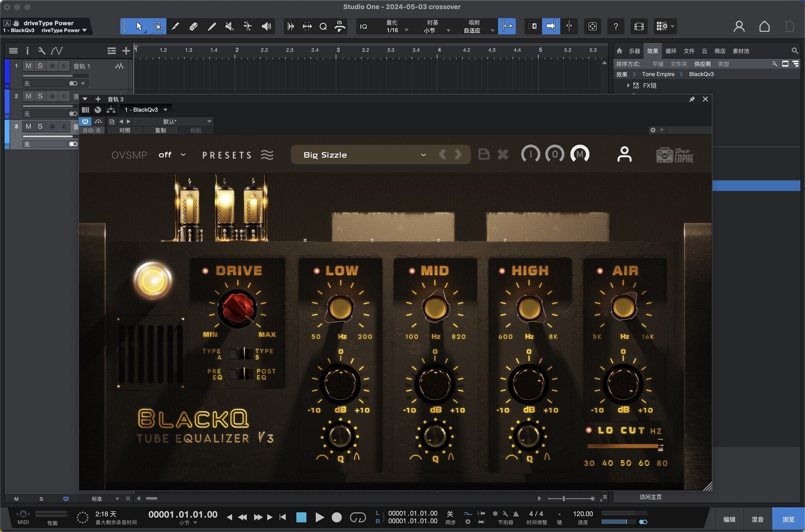Adjust the LO CUT HZ slider
This screenshot has height=532, width=805.
625,446
